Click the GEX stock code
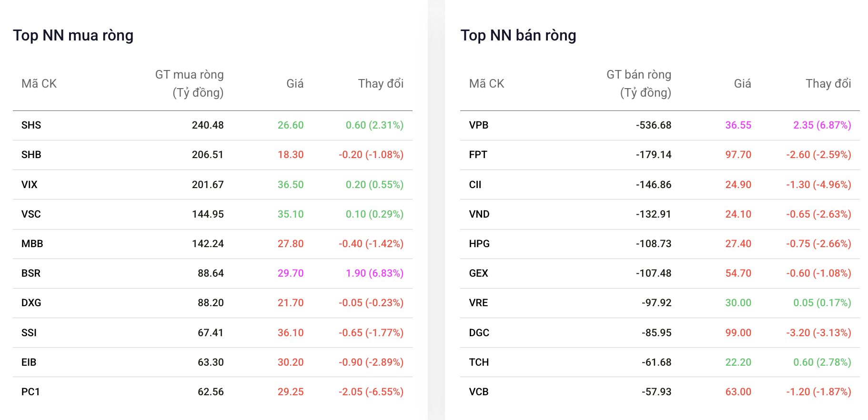Screen dimensions: 868x420 coord(478,273)
